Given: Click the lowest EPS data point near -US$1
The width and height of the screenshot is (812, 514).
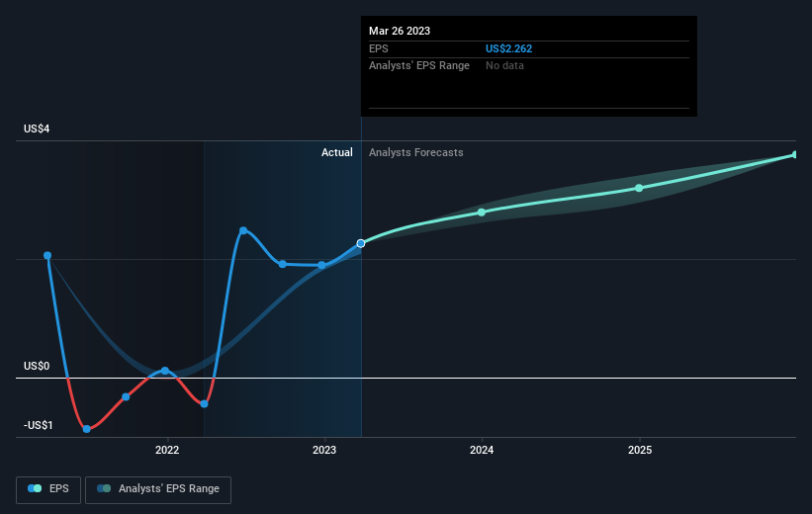Looking at the screenshot, I should pyautogui.click(x=86, y=429).
